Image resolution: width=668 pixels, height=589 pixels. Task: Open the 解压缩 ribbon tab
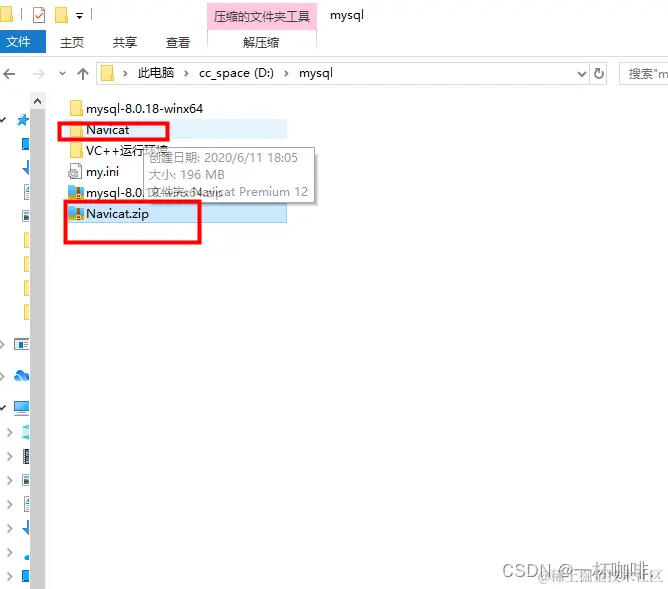[261, 42]
